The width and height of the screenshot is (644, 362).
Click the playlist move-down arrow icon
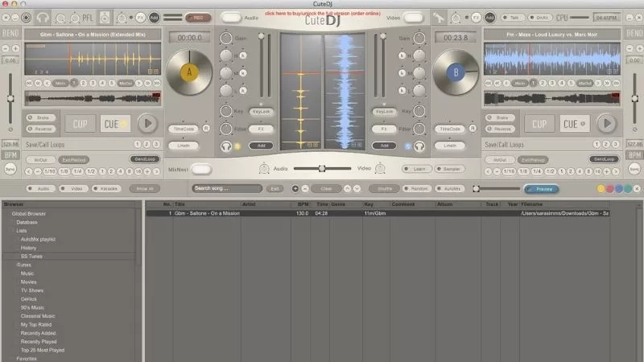pos(357,188)
